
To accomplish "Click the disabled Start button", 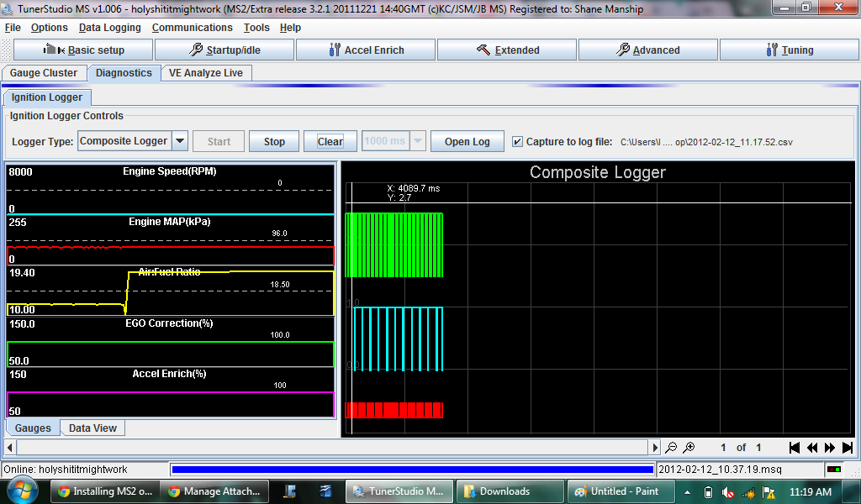I will (219, 141).
